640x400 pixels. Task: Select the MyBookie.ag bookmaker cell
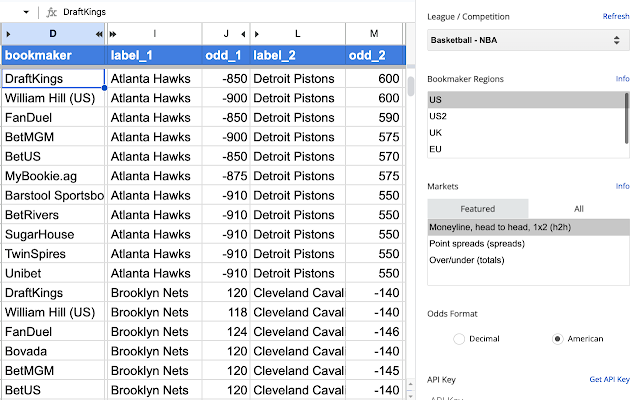pyautogui.click(x=53, y=176)
